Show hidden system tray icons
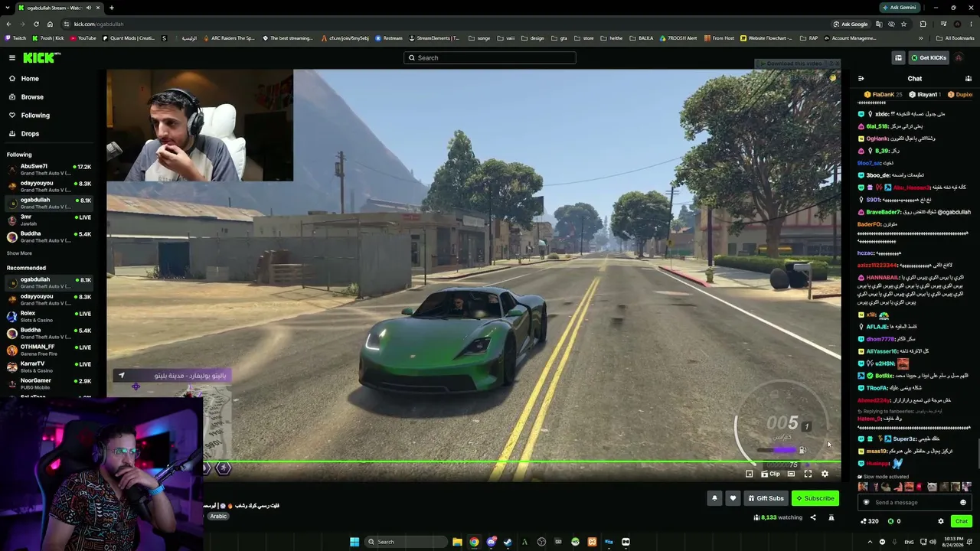 pyautogui.click(x=870, y=542)
